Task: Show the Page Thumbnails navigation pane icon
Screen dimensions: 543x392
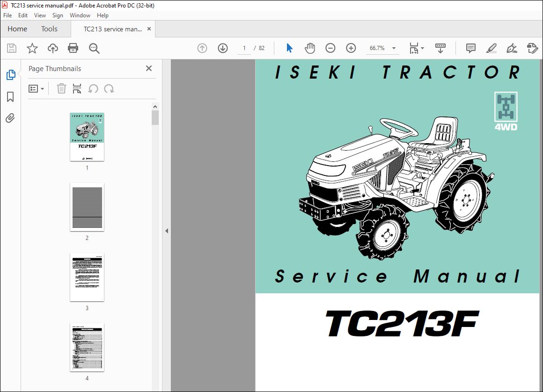Action: [x=11, y=75]
